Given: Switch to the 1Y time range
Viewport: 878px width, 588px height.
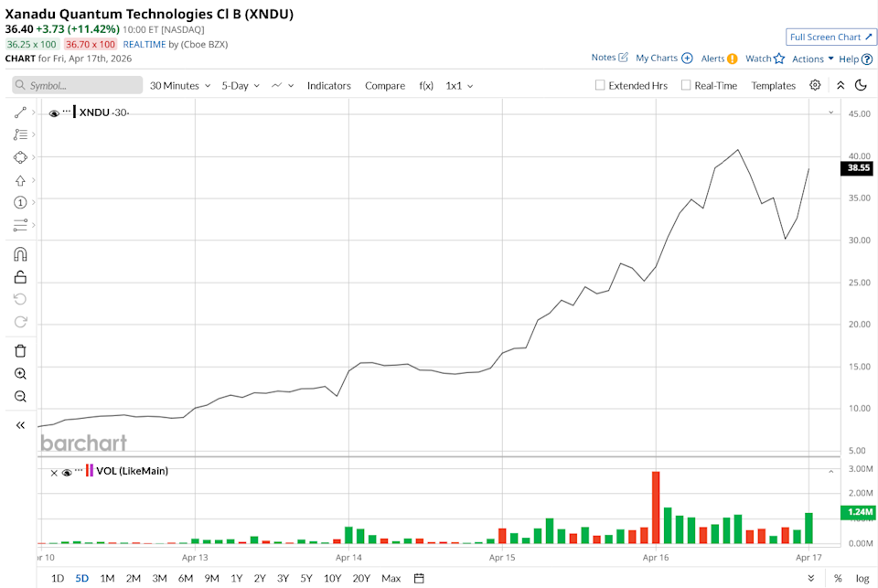Looking at the screenshot, I should 236,578.
